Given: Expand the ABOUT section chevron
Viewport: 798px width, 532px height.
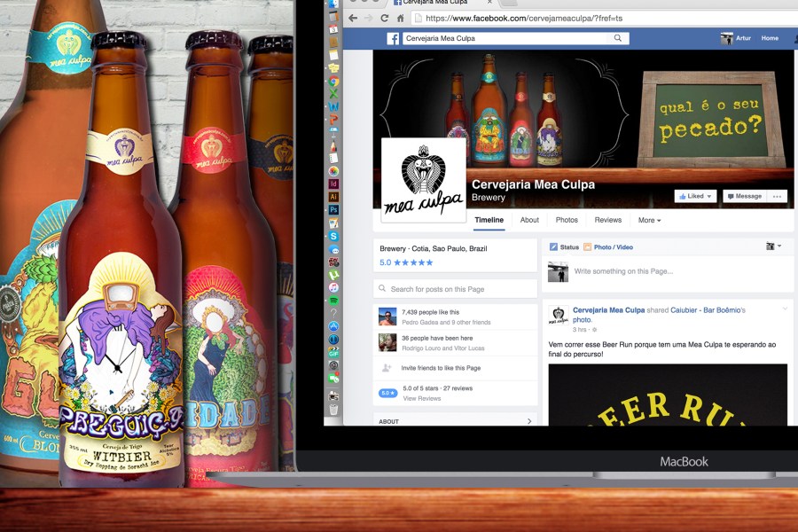Looking at the screenshot, I should point(529,421).
